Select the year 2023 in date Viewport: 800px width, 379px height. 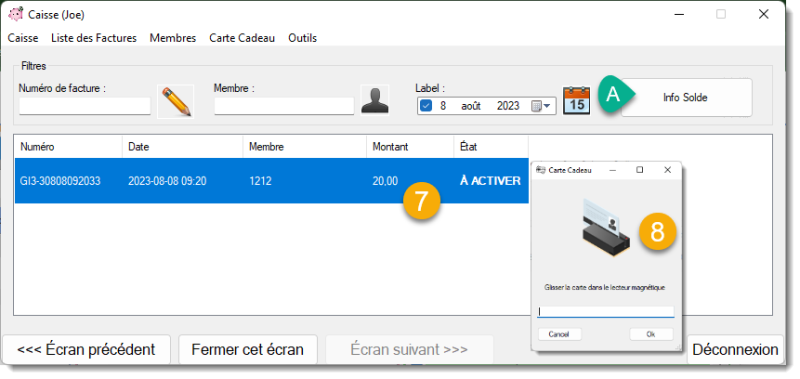coord(508,106)
